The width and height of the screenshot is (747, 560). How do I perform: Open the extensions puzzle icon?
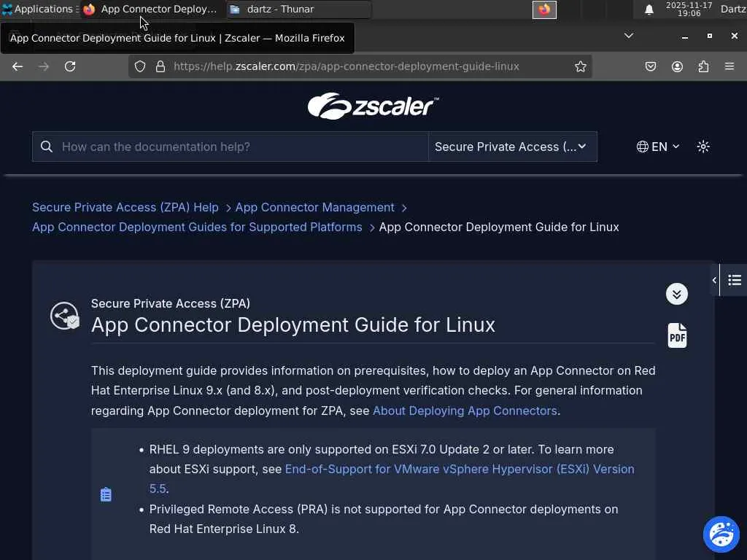tap(703, 66)
